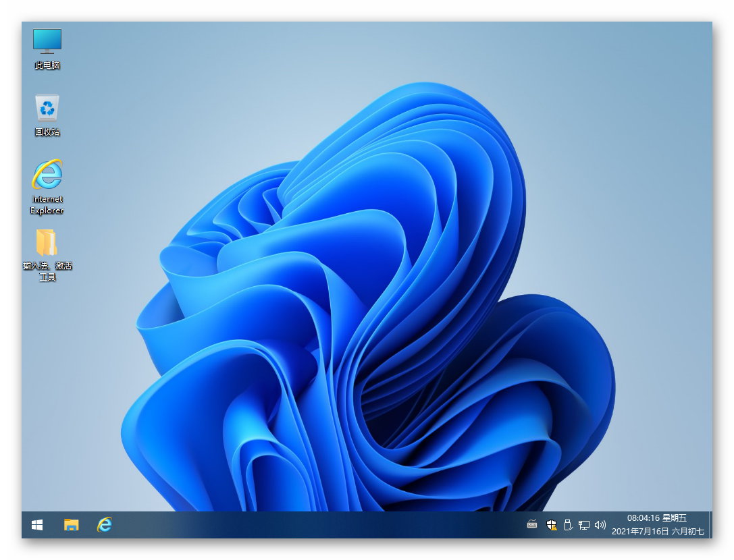The height and width of the screenshot is (560, 734).
Task: Click the date 2021年7月16日 六月初七
Action: [x=658, y=532]
